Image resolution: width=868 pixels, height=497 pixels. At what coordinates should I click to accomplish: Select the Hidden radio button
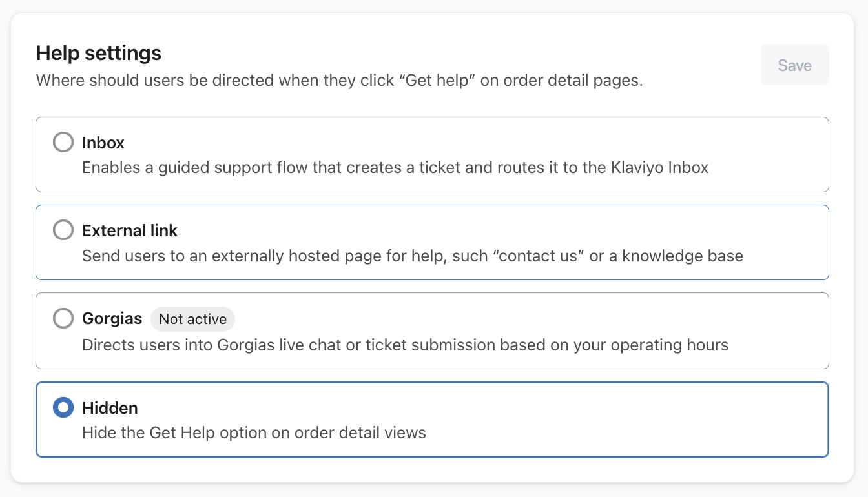pos(63,407)
